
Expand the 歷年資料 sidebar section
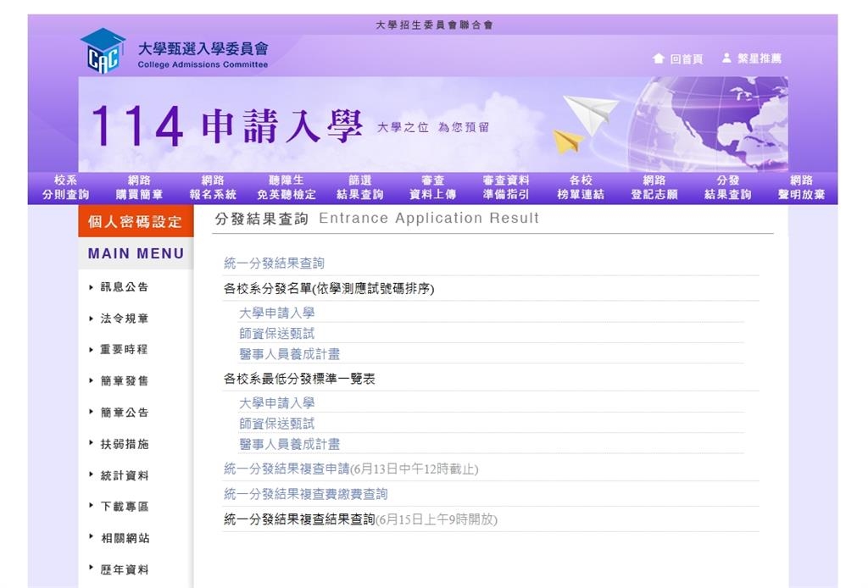125,569
